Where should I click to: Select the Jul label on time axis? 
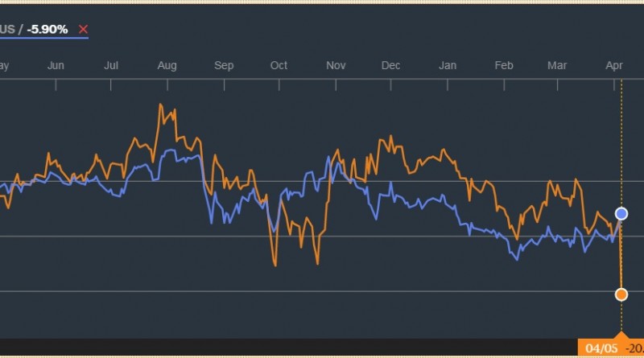click(112, 65)
